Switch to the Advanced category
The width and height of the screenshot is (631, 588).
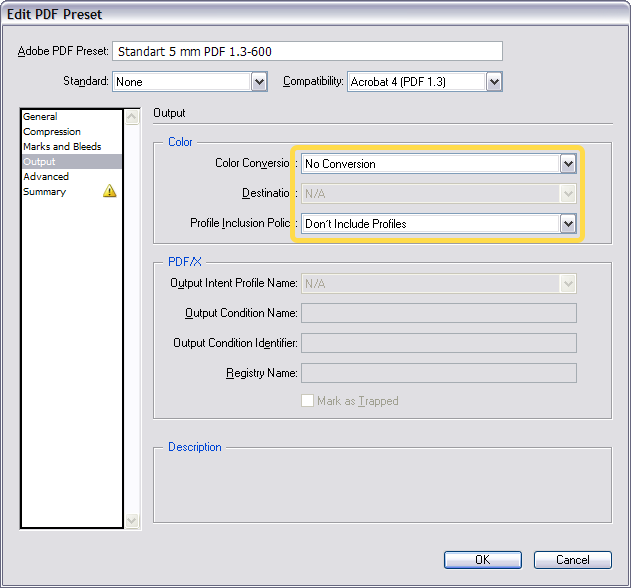(72, 176)
